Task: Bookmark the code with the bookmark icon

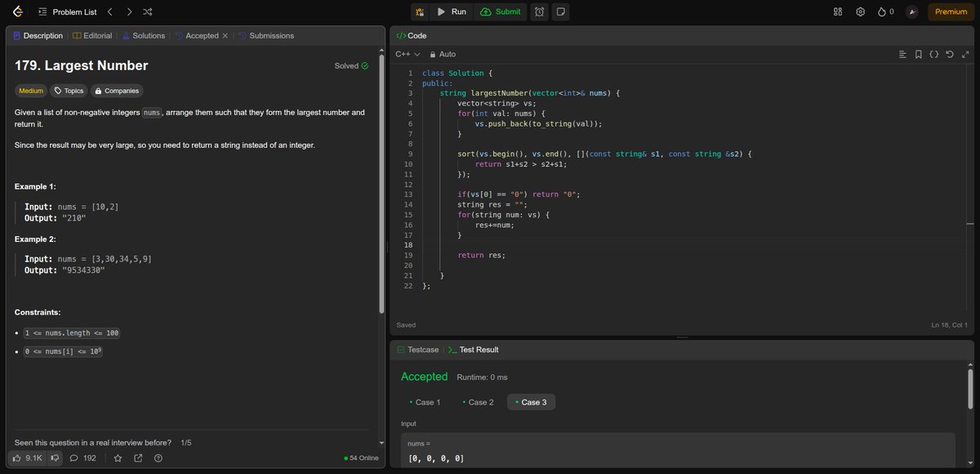Action: (919, 54)
